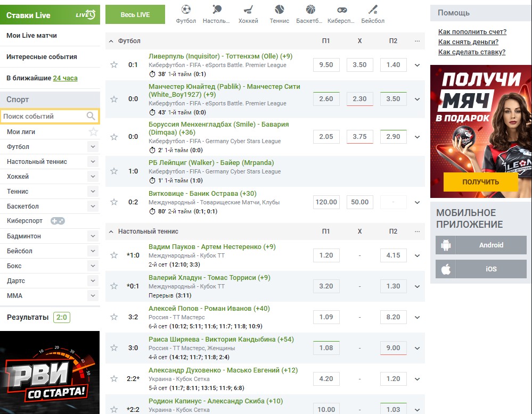The image size is (532, 414).
Task: Toggle favorite for Vadim Paukov - Artem Nesterenko
Action: 113,255
